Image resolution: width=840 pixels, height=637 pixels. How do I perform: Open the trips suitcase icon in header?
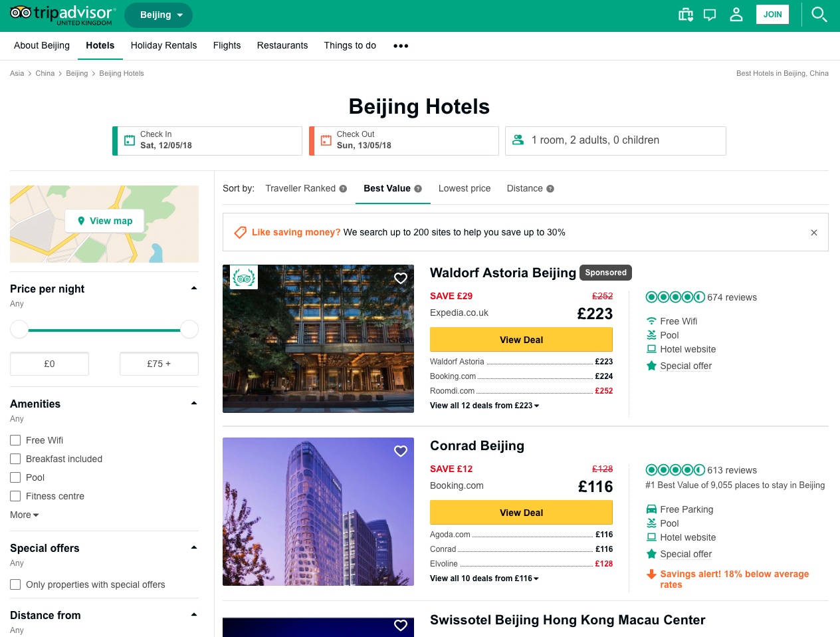(686, 15)
